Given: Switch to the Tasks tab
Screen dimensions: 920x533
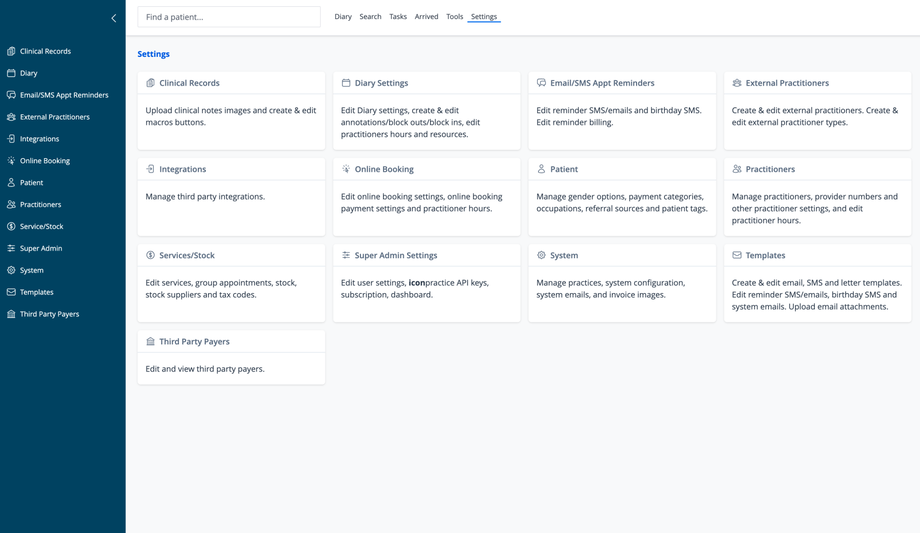Looking at the screenshot, I should click(x=398, y=17).
